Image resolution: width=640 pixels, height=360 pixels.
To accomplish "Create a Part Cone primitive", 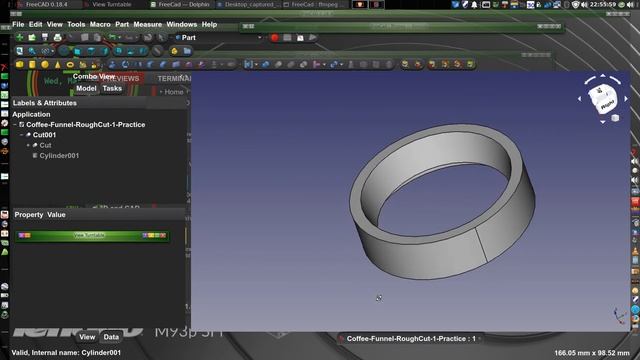I will tap(58, 64).
